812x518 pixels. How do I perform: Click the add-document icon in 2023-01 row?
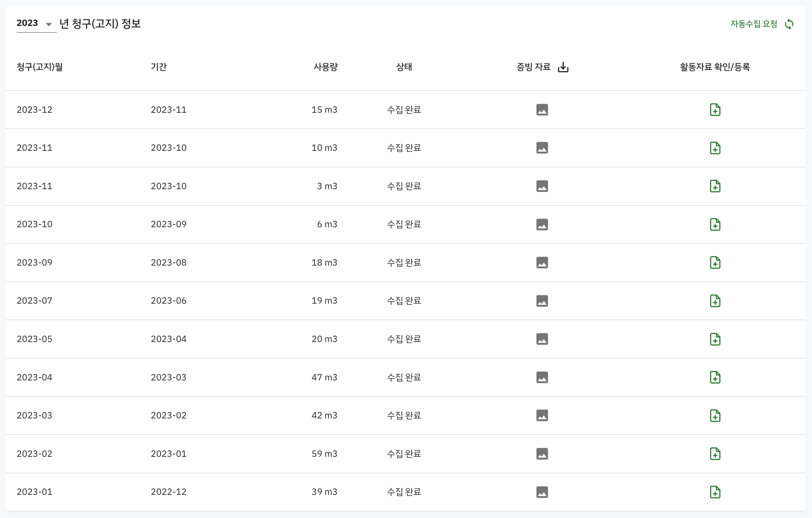point(715,492)
